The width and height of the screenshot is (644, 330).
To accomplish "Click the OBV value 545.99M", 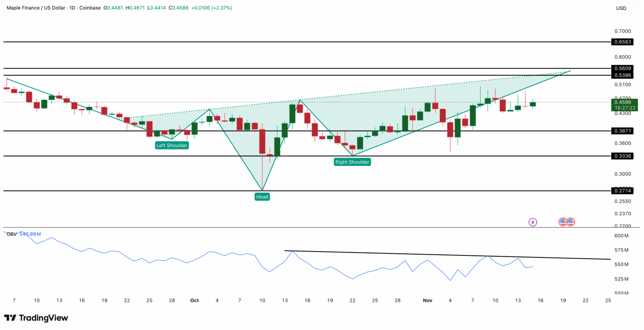I will coord(30,234).
